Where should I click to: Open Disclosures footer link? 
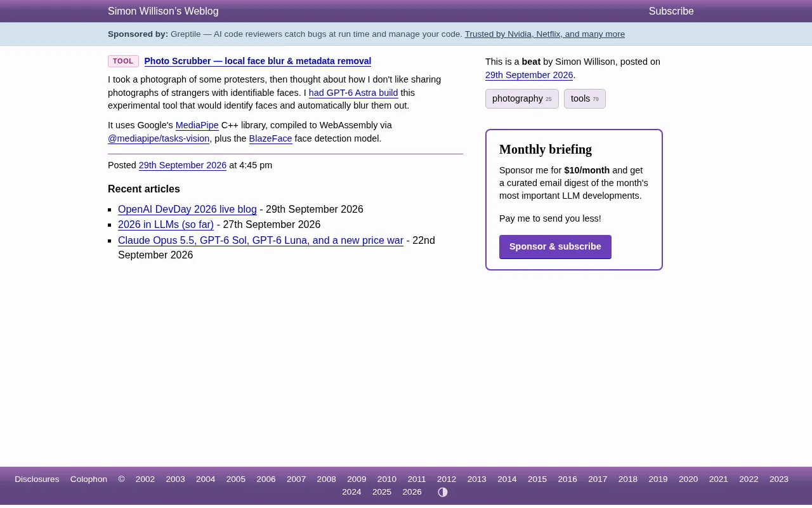(x=37, y=479)
